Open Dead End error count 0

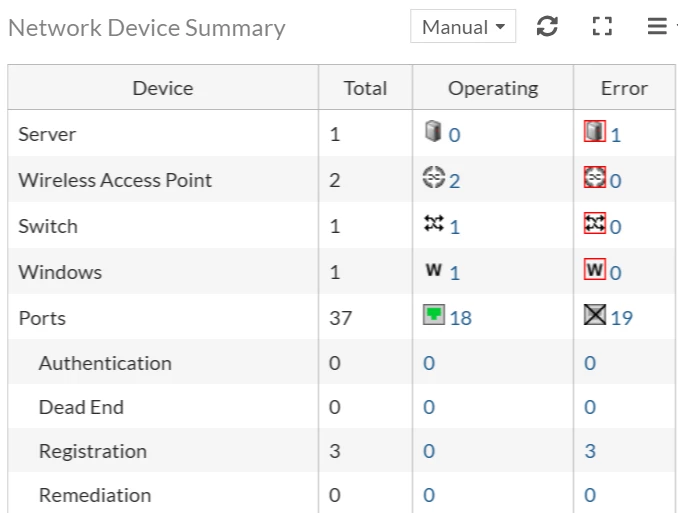590,407
